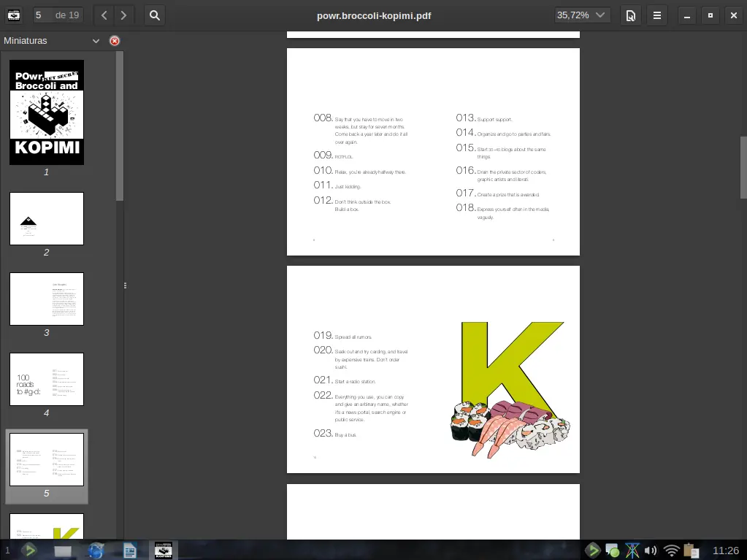Select page 4 thumbnail '100 roads to #g-d'

click(47, 379)
